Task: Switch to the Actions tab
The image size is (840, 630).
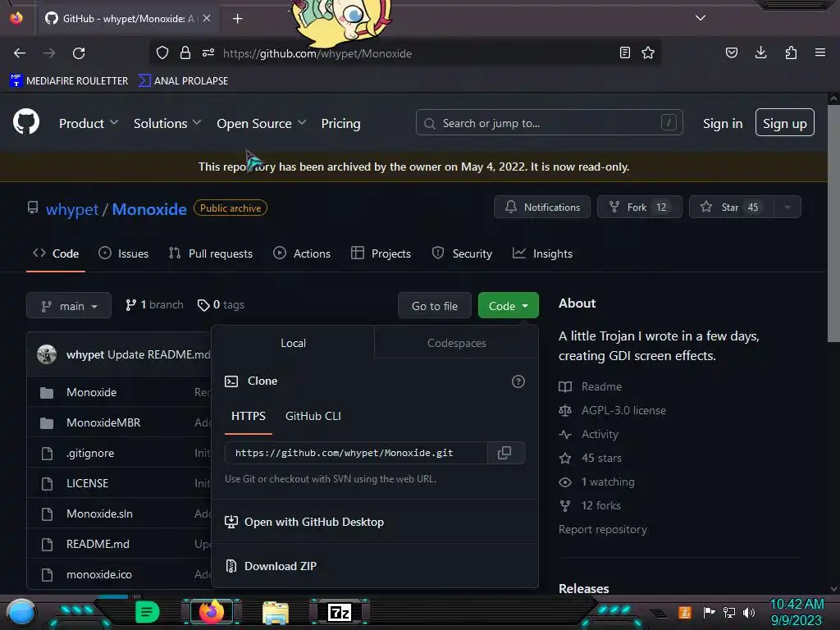Action: tap(302, 253)
